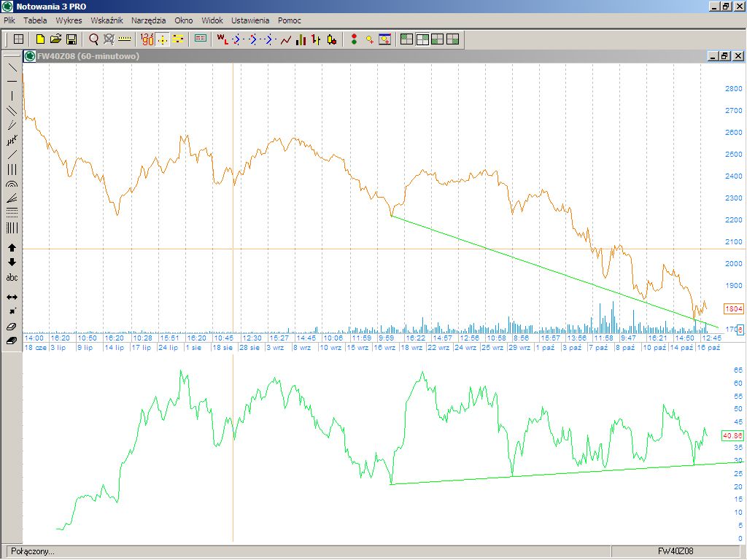747x560 pixels.
Task: Select the OHLC bar chart icon
Action: pyautogui.click(x=316, y=39)
